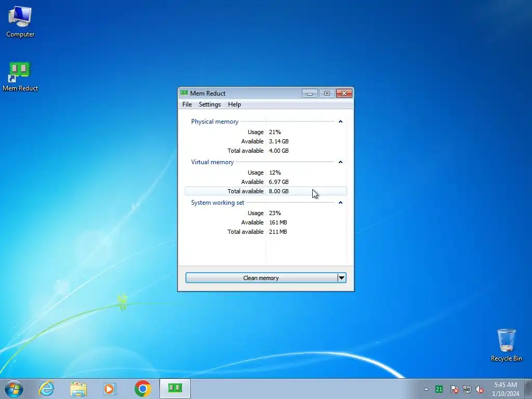Open the Help menu

point(234,104)
